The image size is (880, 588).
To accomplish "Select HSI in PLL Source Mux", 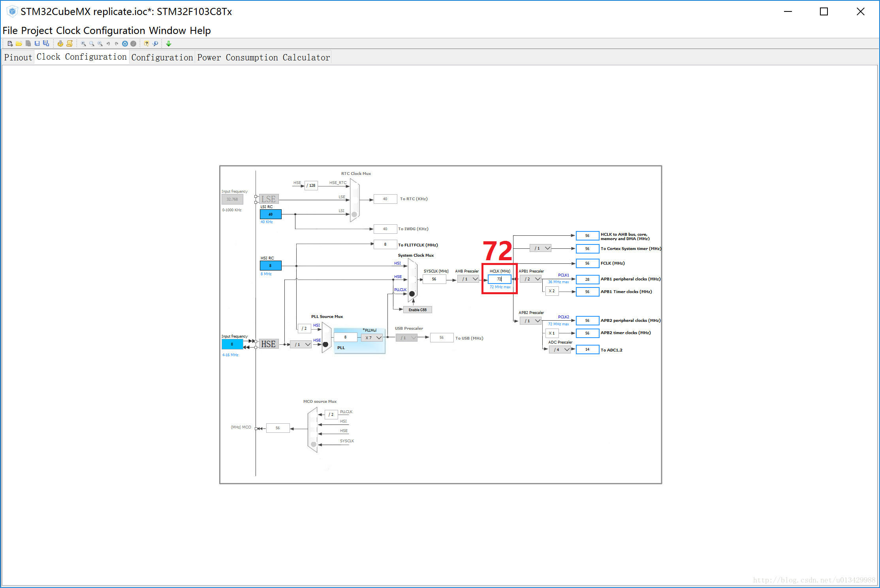I will coord(325,329).
